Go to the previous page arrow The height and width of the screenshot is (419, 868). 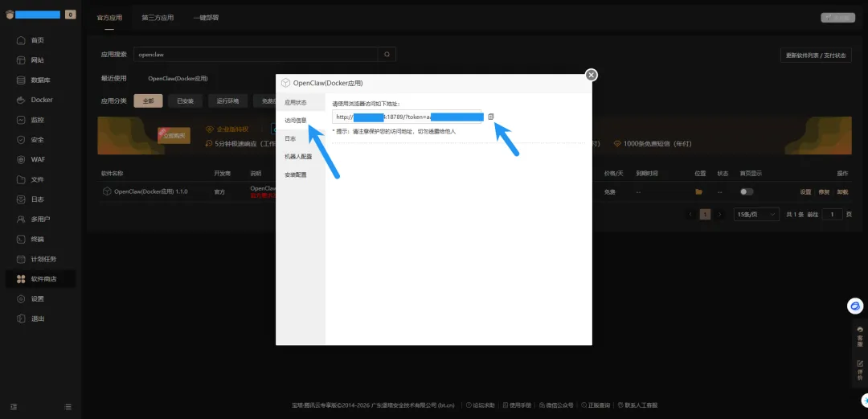(690, 214)
